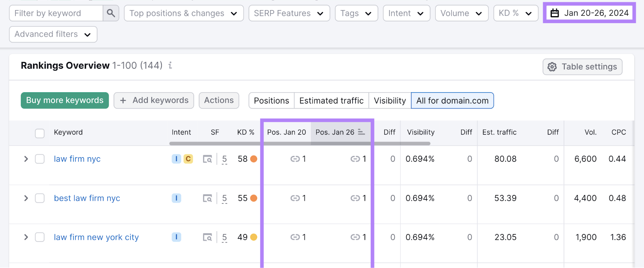Click the link icon in Pos. Jan 20 for law firm nyc
644x268 pixels.
point(295,159)
